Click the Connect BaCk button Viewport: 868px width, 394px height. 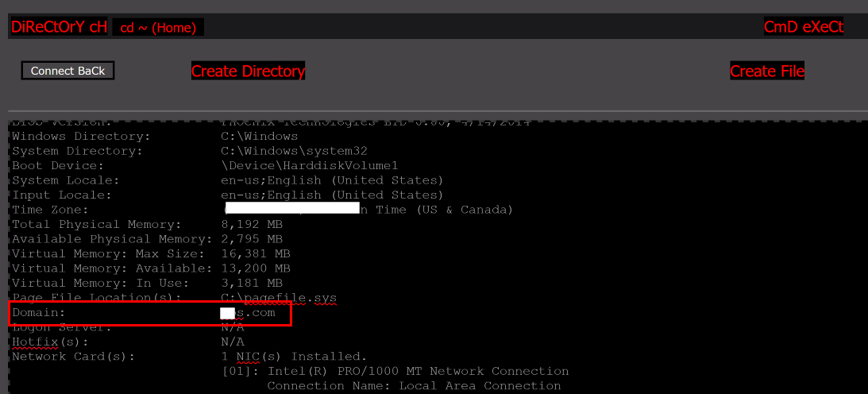[x=68, y=71]
